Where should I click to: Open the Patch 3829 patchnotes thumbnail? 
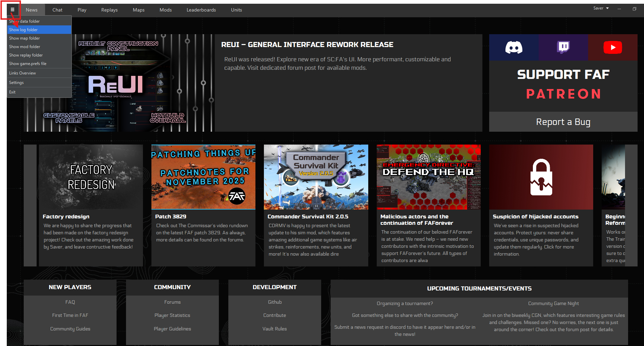(203, 177)
